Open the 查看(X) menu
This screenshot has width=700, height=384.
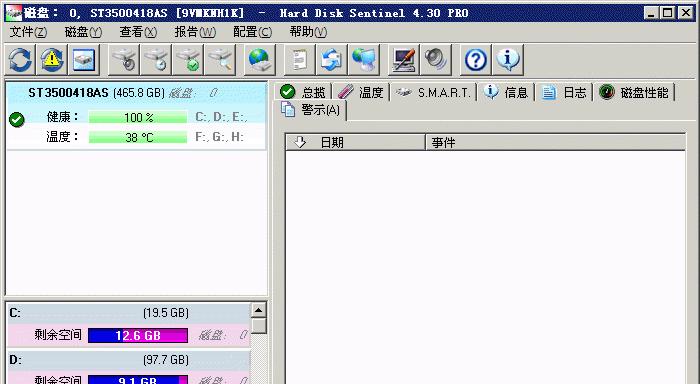tap(138, 32)
